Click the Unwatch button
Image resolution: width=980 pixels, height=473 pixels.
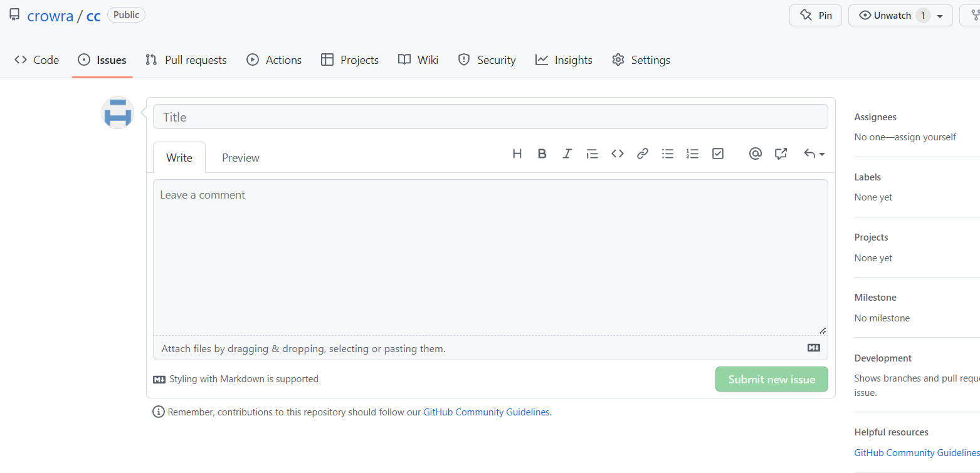pos(900,16)
